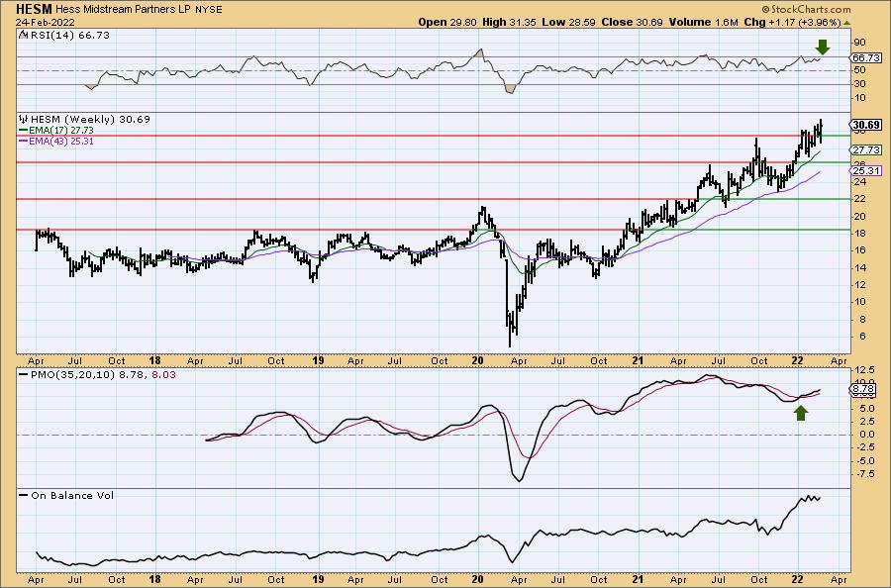
Task: Click the NYSE exchange label
Action: click(209, 10)
